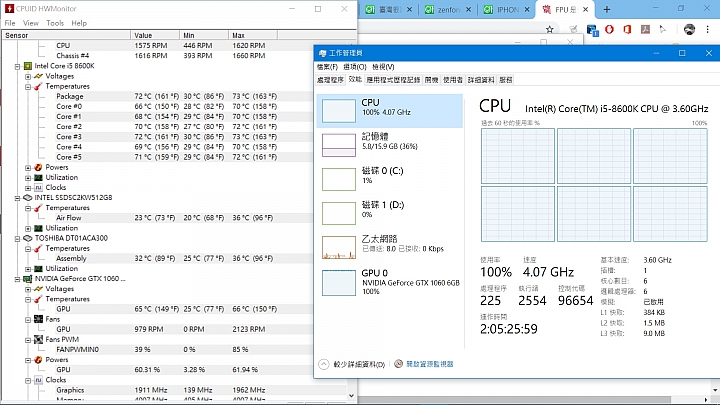The height and width of the screenshot is (405, 720).
Task: Collapse details with the fewer-details chevron in Task Manager
Action: [324, 364]
